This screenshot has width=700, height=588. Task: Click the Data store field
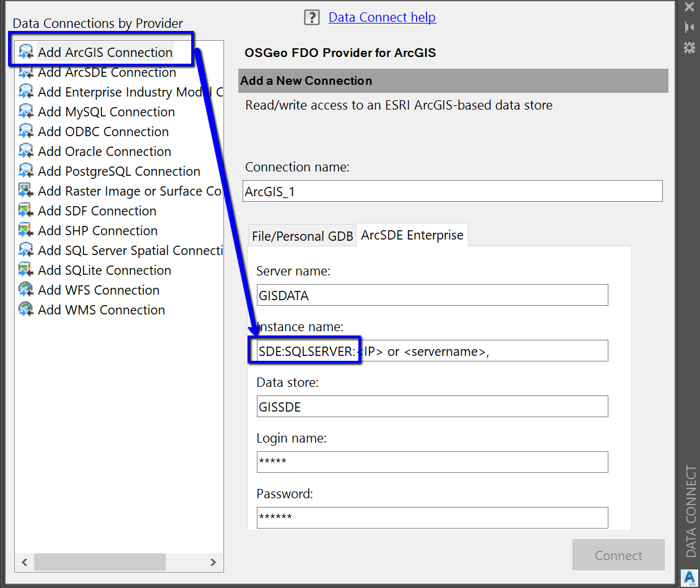tap(432, 406)
